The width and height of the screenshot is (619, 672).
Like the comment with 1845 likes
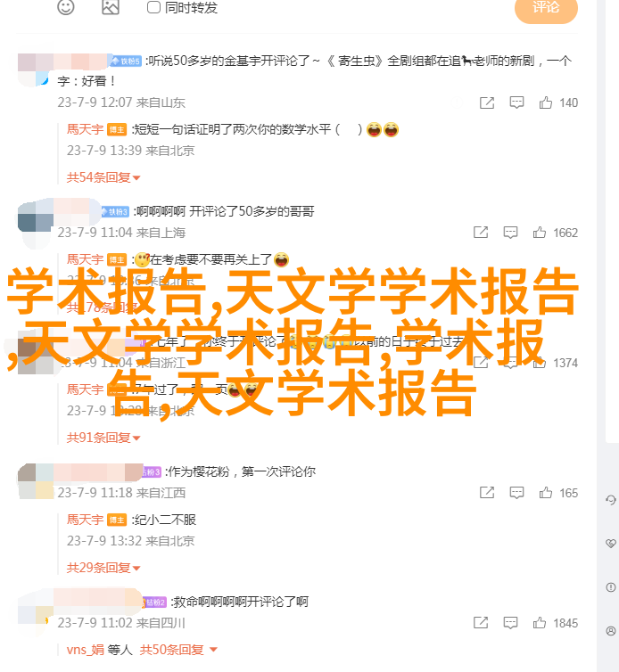pos(540,623)
